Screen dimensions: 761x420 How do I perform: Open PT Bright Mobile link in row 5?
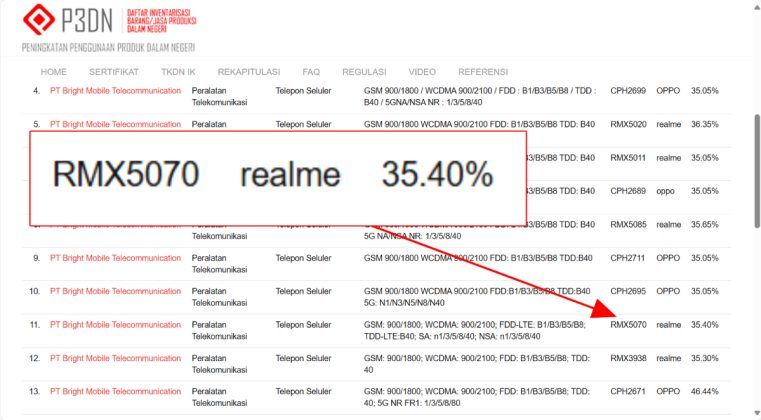tap(116, 124)
